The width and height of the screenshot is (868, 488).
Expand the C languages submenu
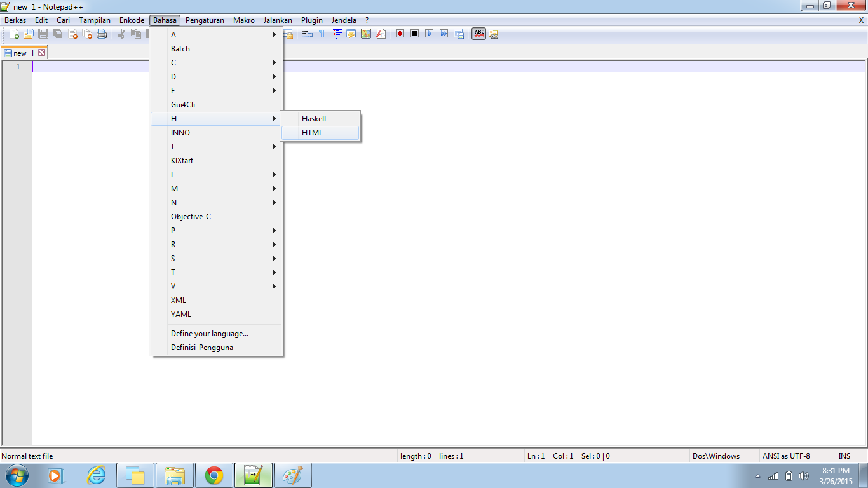click(216, 63)
